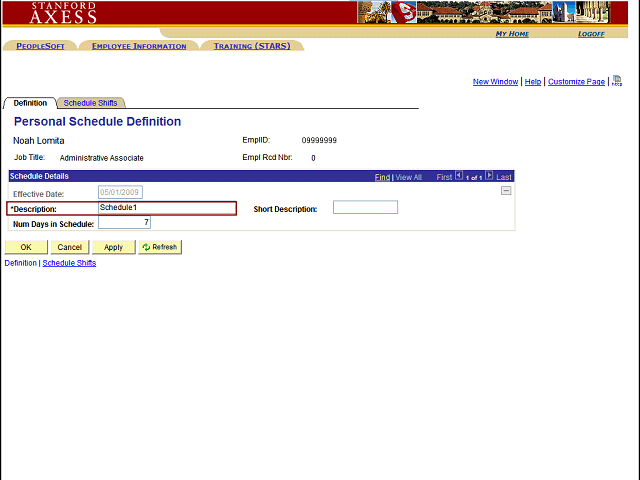
Task: Click the Effective Date field 05/01/2009
Action: coord(120,192)
